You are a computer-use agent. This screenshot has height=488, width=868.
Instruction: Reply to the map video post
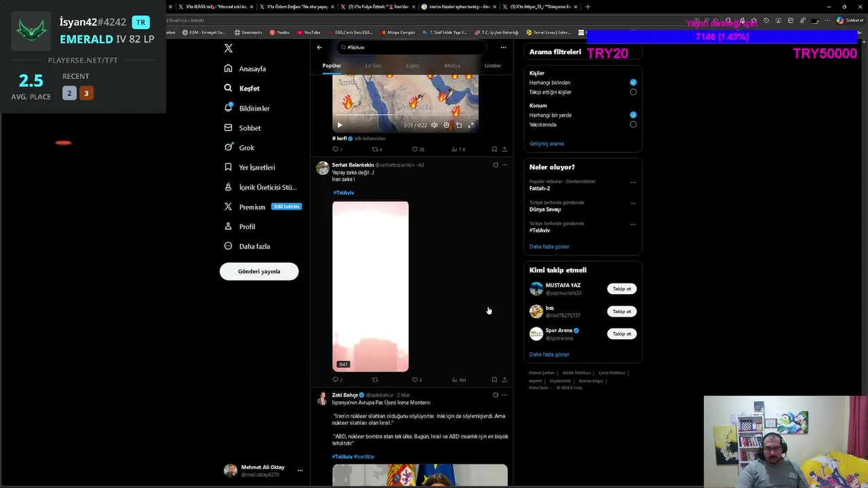click(x=337, y=149)
